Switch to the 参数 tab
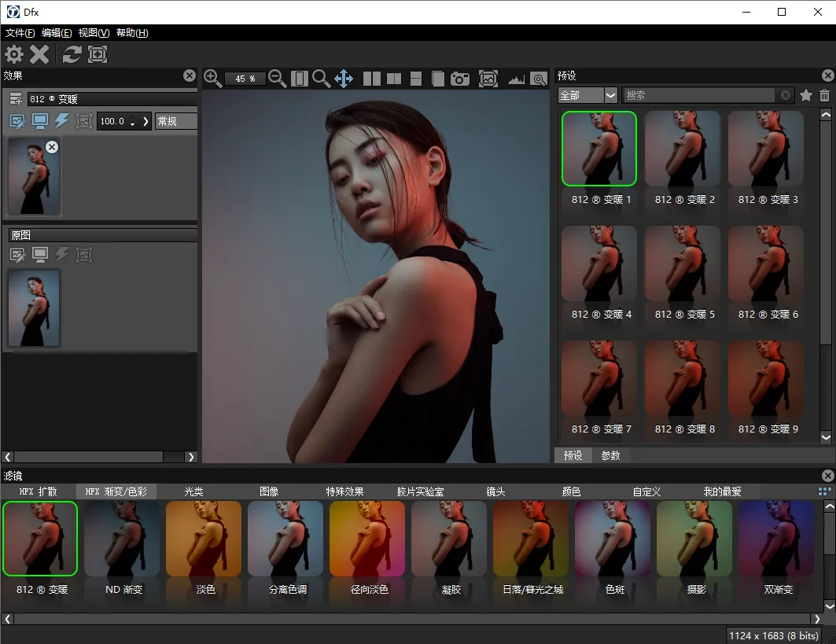Image resolution: width=836 pixels, height=644 pixels. click(610, 455)
